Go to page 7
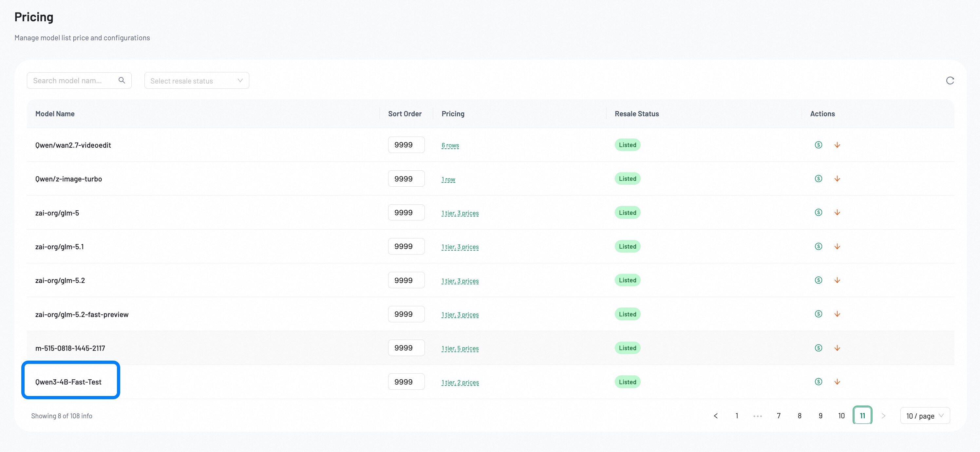 pyautogui.click(x=778, y=415)
